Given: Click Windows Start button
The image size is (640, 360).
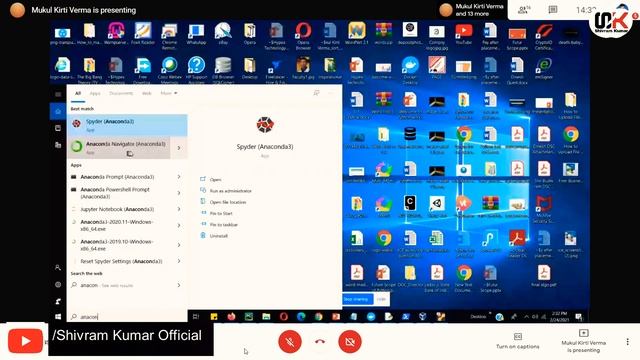Looking at the screenshot, I should (x=58, y=316).
